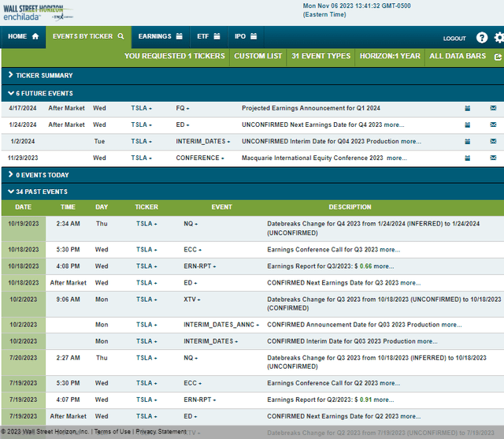Image resolution: width=504 pixels, height=439 pixels.
Task: Click email icon for 1/24/2024 event
Action: pyautogui.click(x=493, y=125)
